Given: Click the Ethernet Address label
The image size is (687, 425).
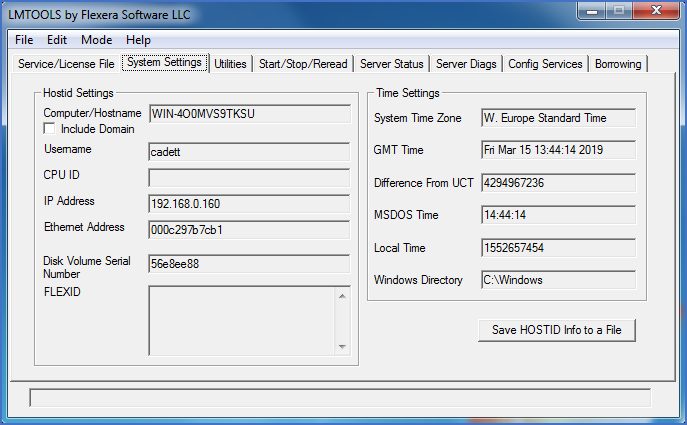Looking at the screenshot, I should click(x=84, y=227).
